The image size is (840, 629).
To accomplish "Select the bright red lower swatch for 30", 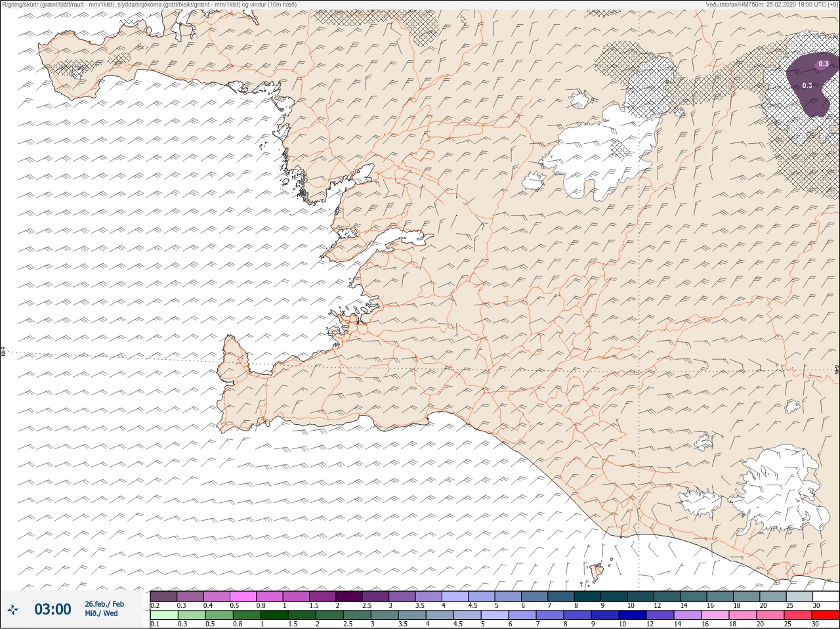I will pyautogui.click(x=825, y=615).
